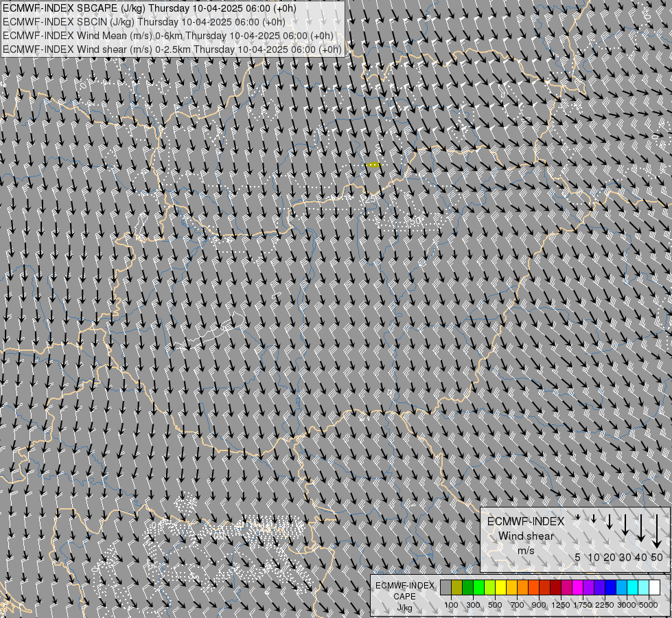This screenshot has height=618, width=672.
Task: Click the J/kg unit label in CAPE legend
Action: pos(404,608)
